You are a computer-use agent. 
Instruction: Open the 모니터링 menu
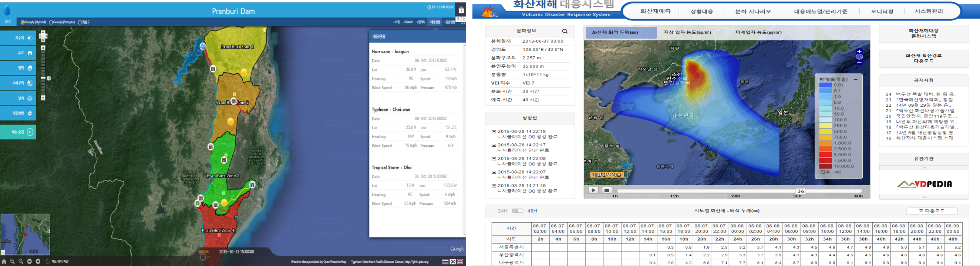coord(882,11)
